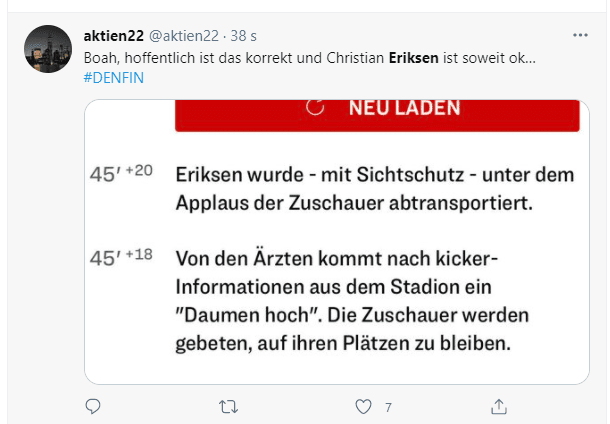Open the reply icon under the tweet

[x=93, y=406]
